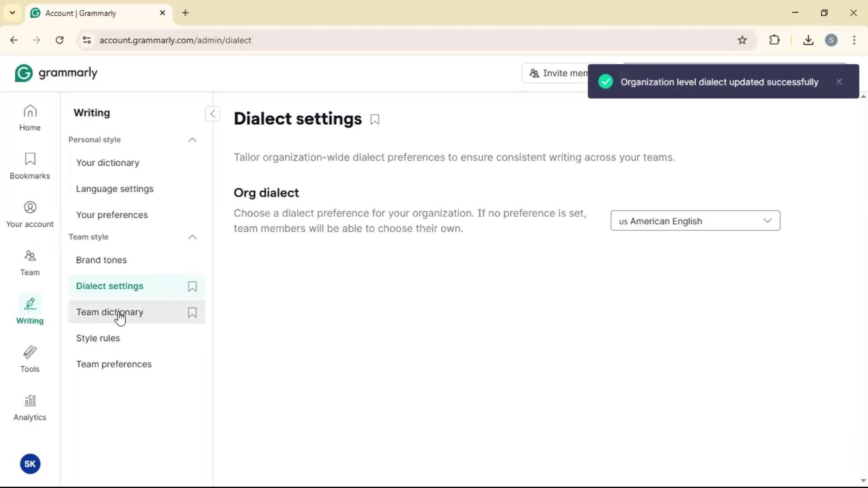868x488 pixels.
Task: Collapse the Writing side panel arrow
Action: 212,114
